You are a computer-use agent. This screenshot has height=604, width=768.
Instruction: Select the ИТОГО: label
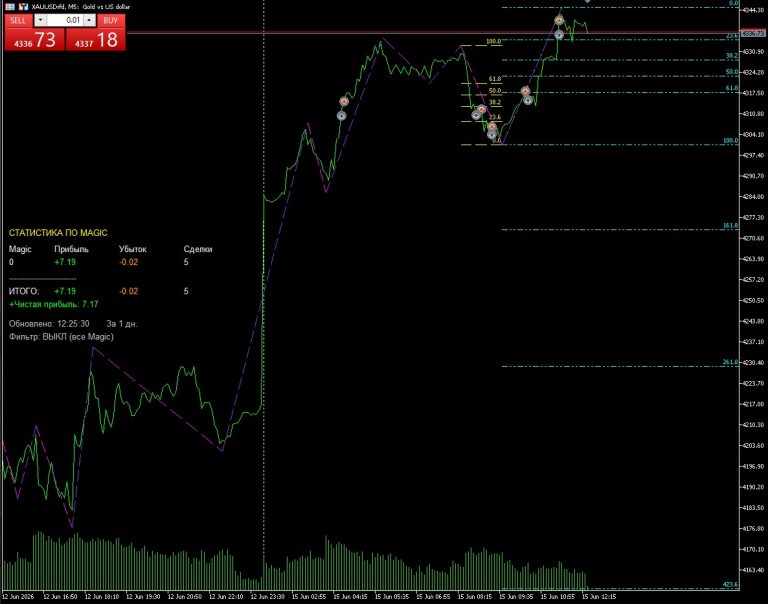pyautogui.click(x=24, y=291)
